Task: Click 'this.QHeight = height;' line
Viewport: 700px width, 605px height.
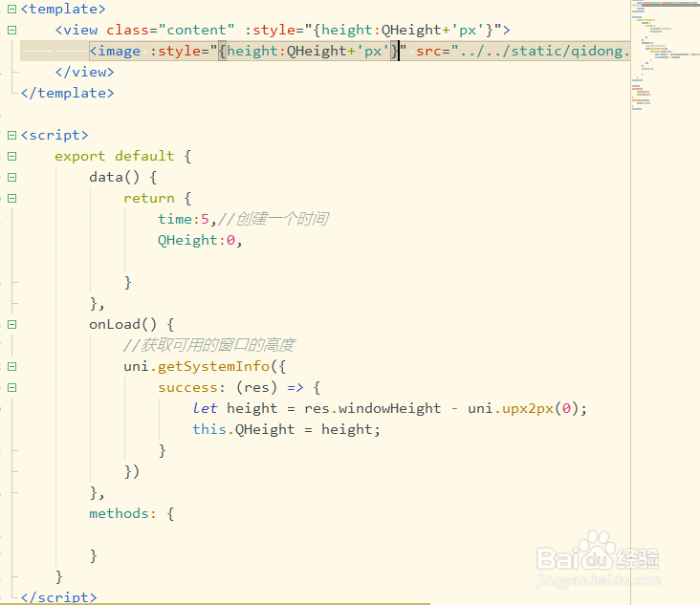Action: point(286,429)
